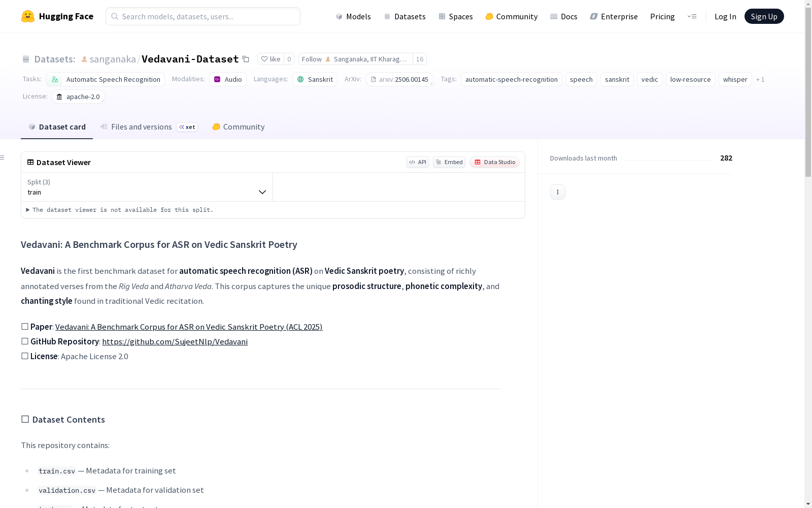812x508 pixels.
Task: Follow Sanganaka, IIT Kharagpur organization
Action: point(356,59)
